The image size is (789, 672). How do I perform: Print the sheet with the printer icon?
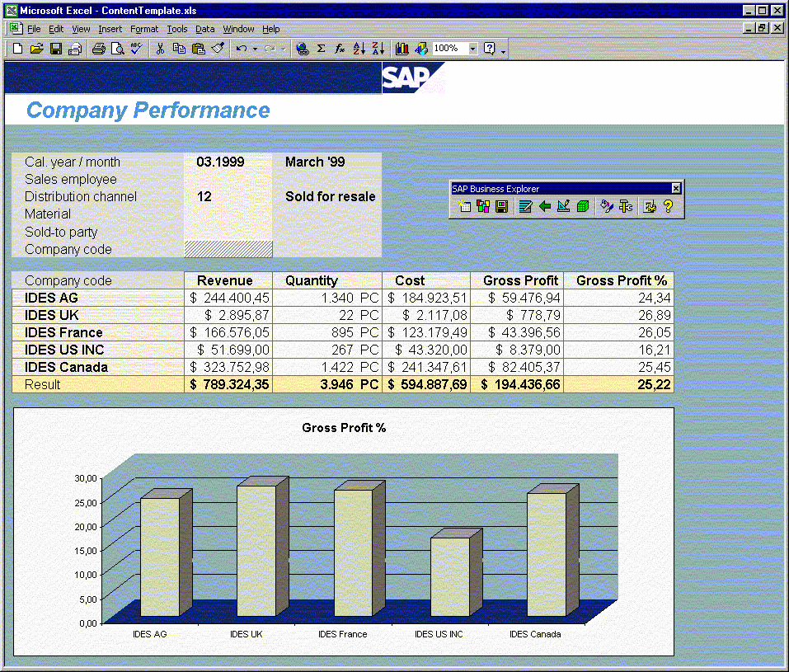[x=99, y=49]
